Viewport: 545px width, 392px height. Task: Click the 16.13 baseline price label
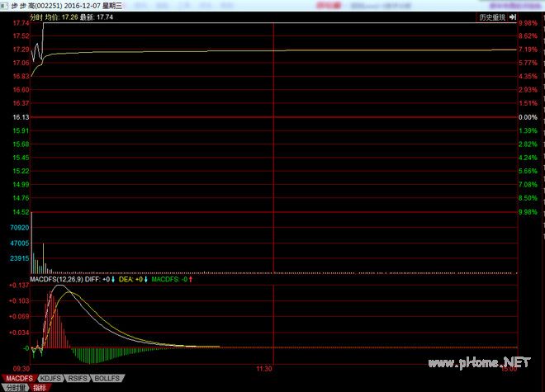click(21, 117)
